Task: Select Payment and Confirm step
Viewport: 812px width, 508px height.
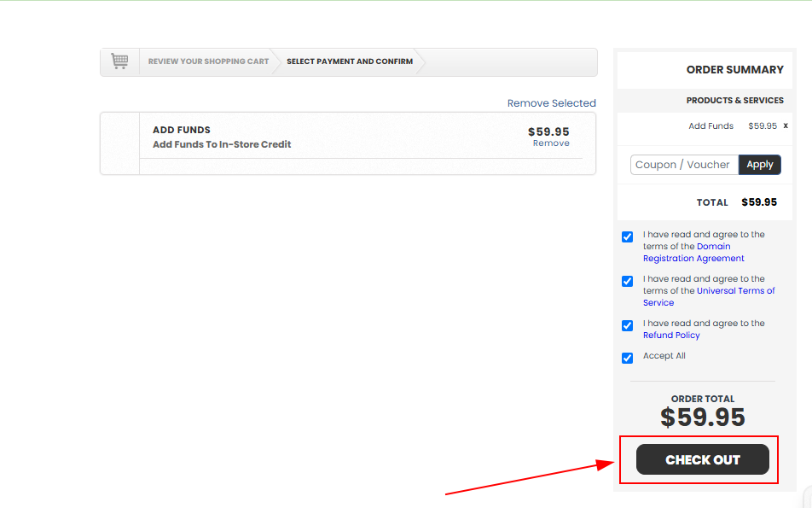Action: [x=350, y=61]
